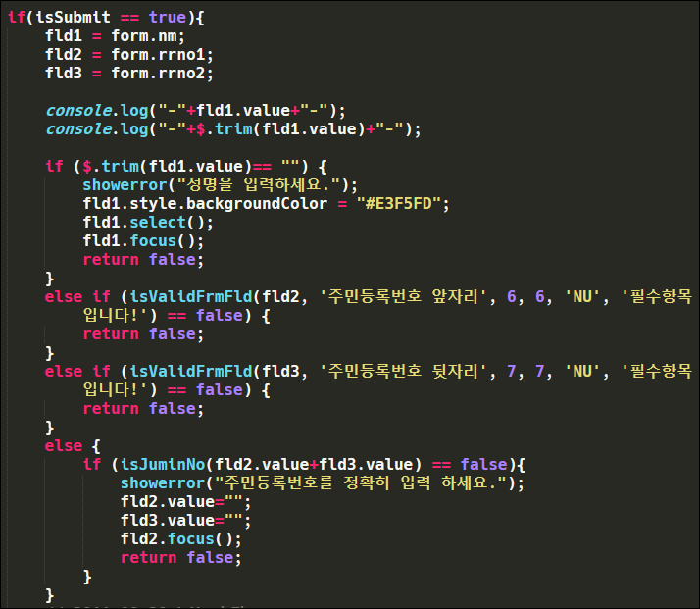Click fld3.value inside the isJuminNo argument

pos(366,464)
